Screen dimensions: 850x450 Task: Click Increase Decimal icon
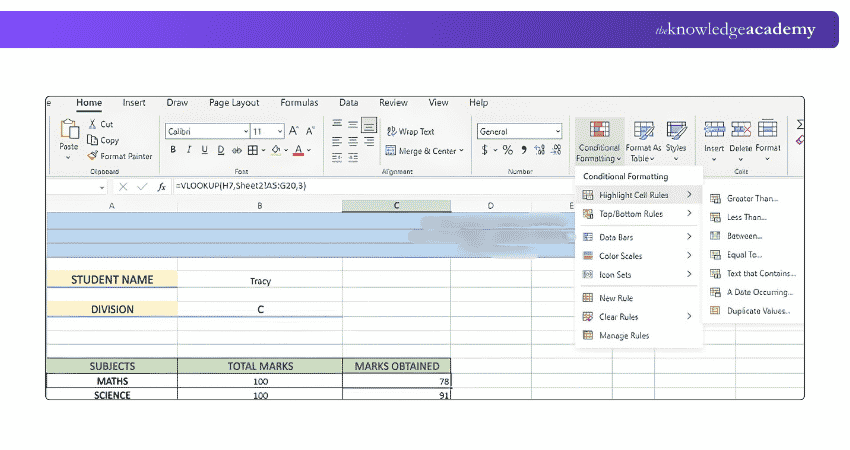[x=539, y=150]
